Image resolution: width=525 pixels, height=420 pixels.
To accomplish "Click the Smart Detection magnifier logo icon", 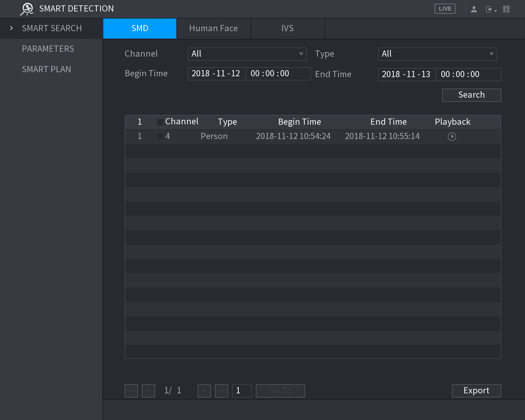I will click(x=27, y=9).
